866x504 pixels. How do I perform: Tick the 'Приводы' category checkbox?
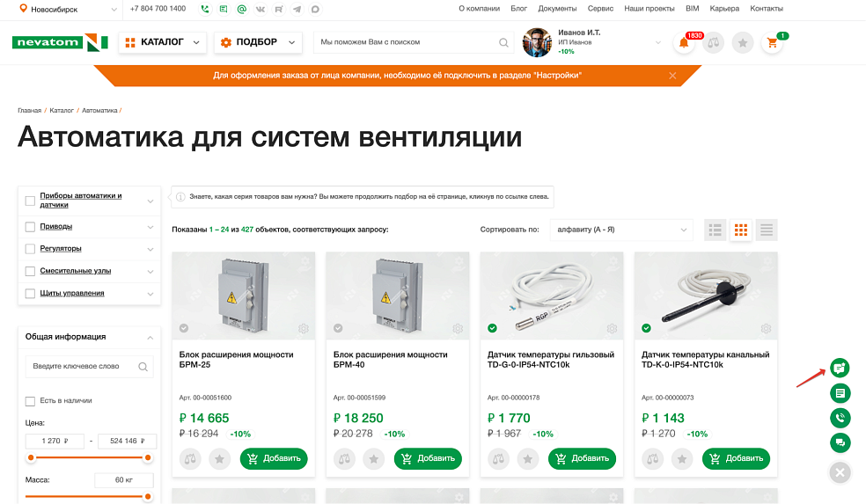coord(31,226)
